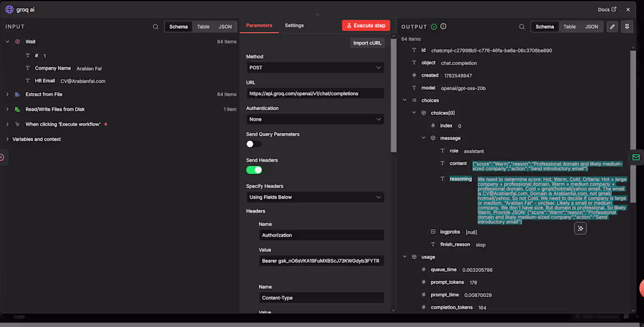Click the Execute step button
The width and height of the screenshot is (644, 327).
[x=366, y=26]
